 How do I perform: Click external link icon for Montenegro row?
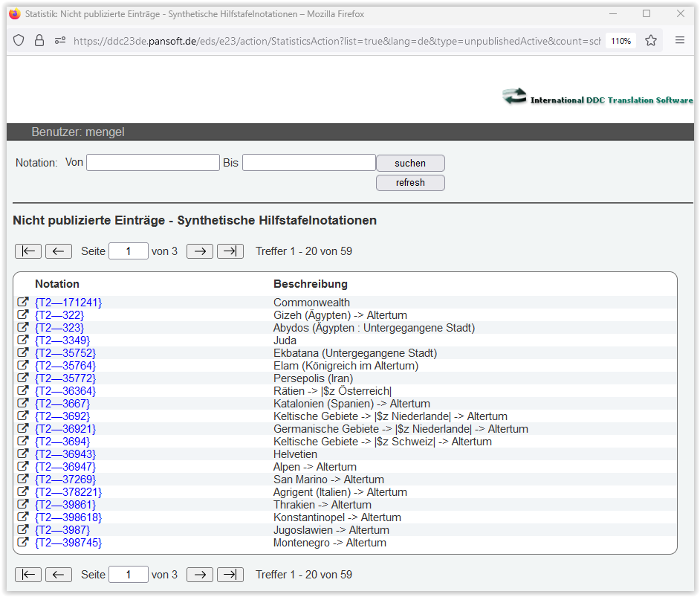tap(23, 543)
